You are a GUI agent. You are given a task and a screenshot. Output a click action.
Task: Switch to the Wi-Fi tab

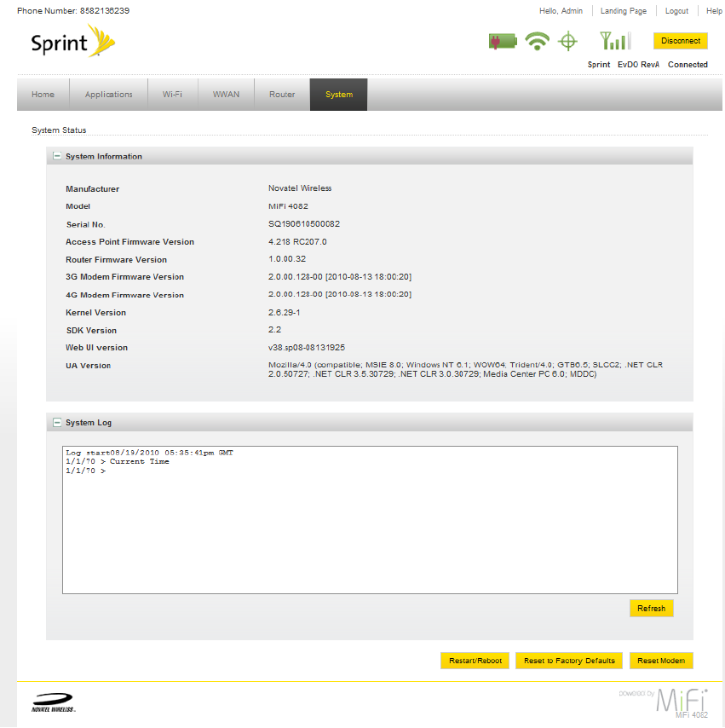coord(172,95)
